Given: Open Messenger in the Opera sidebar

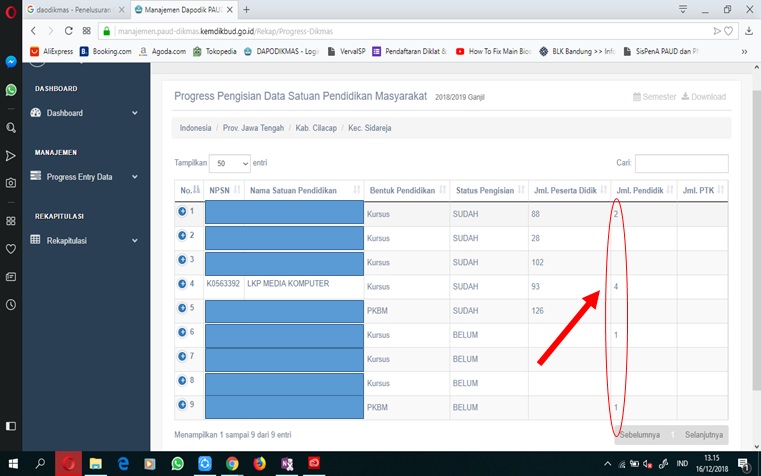Looking at the screenshot, I should click(11, 61).
